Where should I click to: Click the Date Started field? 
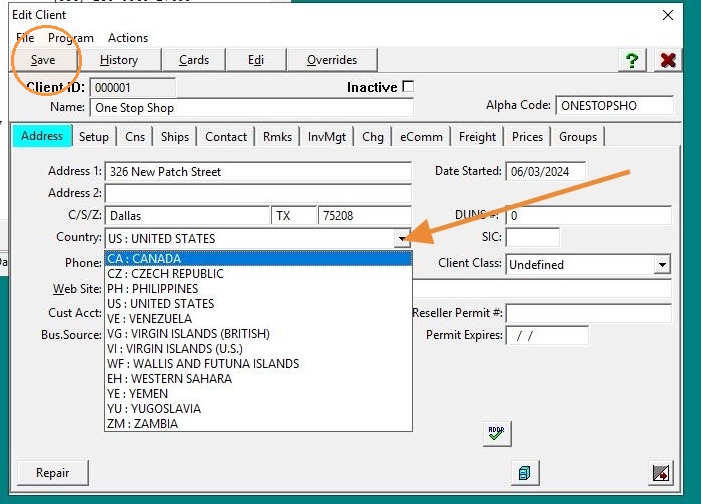tap(545, 172)
